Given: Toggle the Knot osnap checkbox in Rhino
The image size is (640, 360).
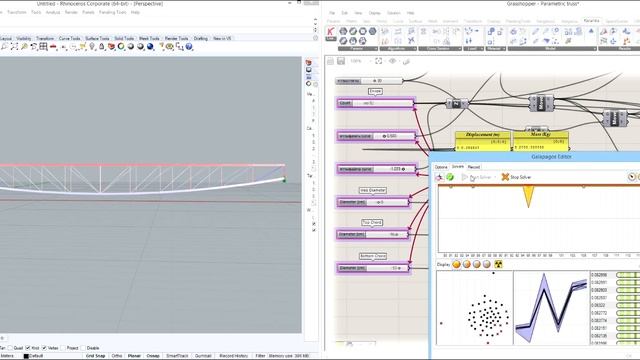Looking at the screenshot, I should pyautogui.click(x=28, y=348).
